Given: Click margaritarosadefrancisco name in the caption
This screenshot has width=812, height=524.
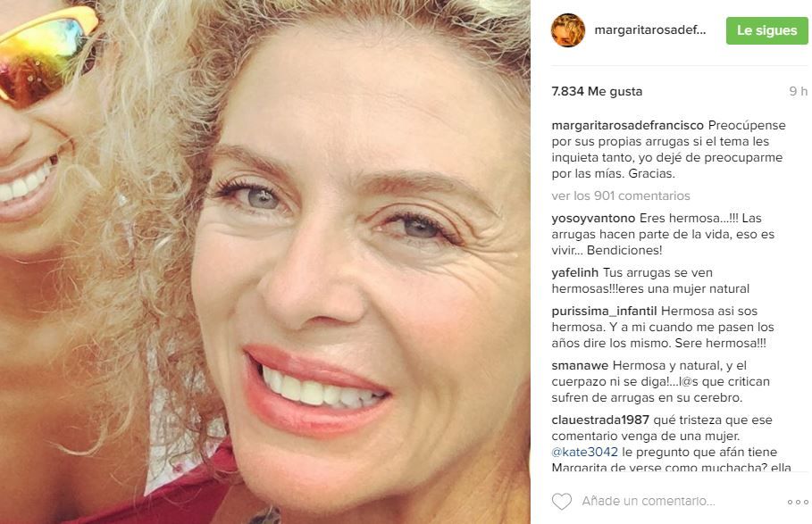Looking at the screenshot, I should tap(628, 125).
